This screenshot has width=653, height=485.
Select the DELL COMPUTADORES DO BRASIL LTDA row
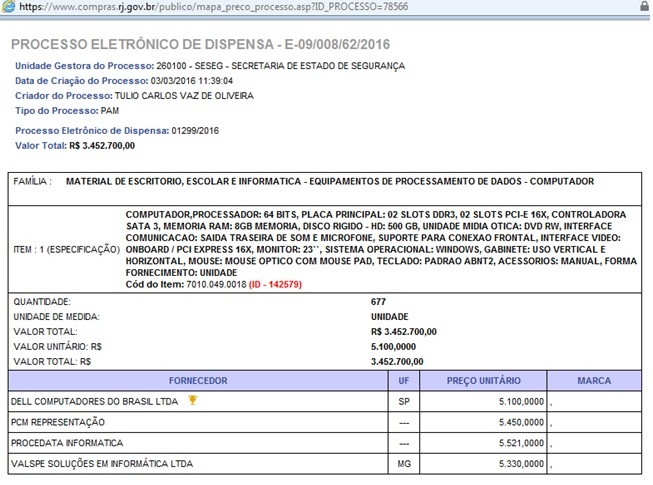click(x=96, y=401)
